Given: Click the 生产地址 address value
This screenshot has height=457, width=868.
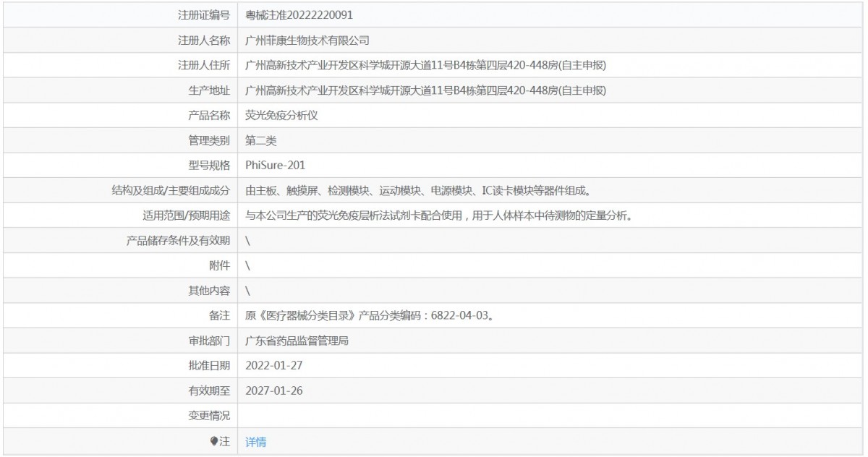Looking at the screenshot, I should (x=425, y=90).
